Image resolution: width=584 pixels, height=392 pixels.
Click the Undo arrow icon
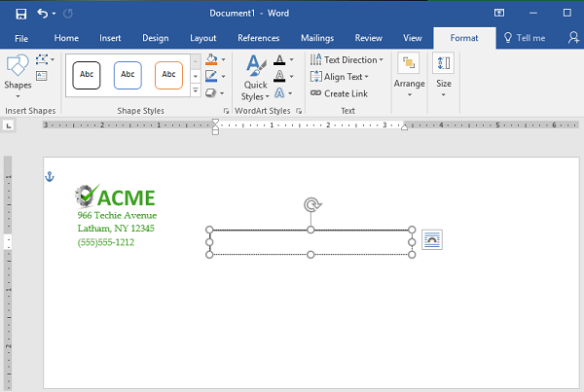pyautogui.click(x=44, y=14)
